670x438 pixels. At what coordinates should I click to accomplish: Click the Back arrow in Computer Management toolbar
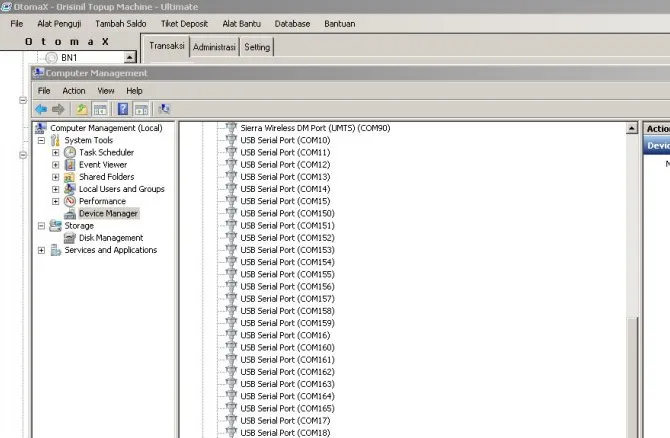[41, 109]
